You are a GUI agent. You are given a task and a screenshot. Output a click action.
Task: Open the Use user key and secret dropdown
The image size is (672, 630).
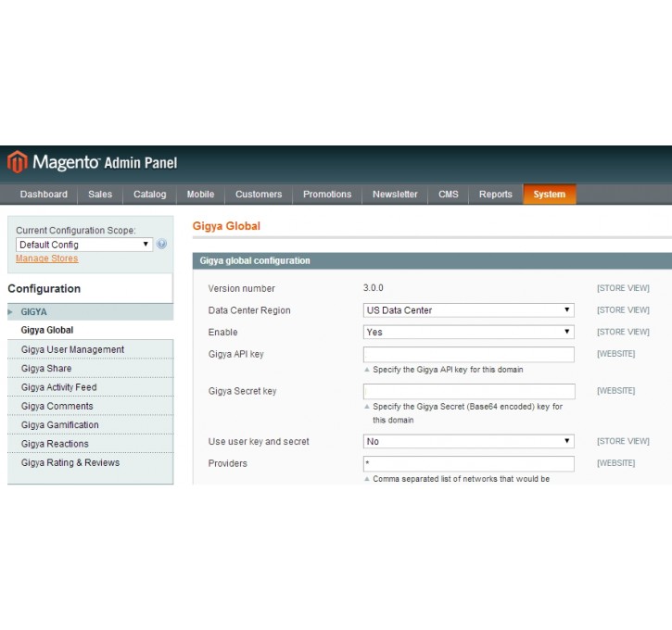coord(468,441)
